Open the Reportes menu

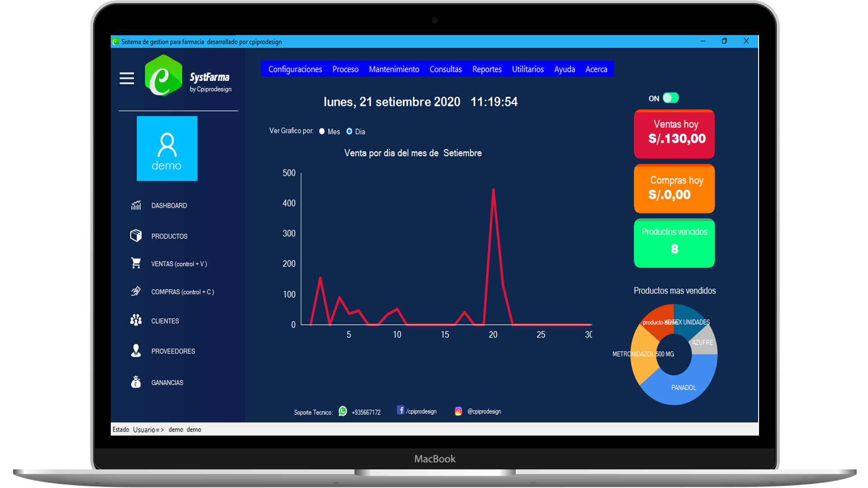[487, 69]
